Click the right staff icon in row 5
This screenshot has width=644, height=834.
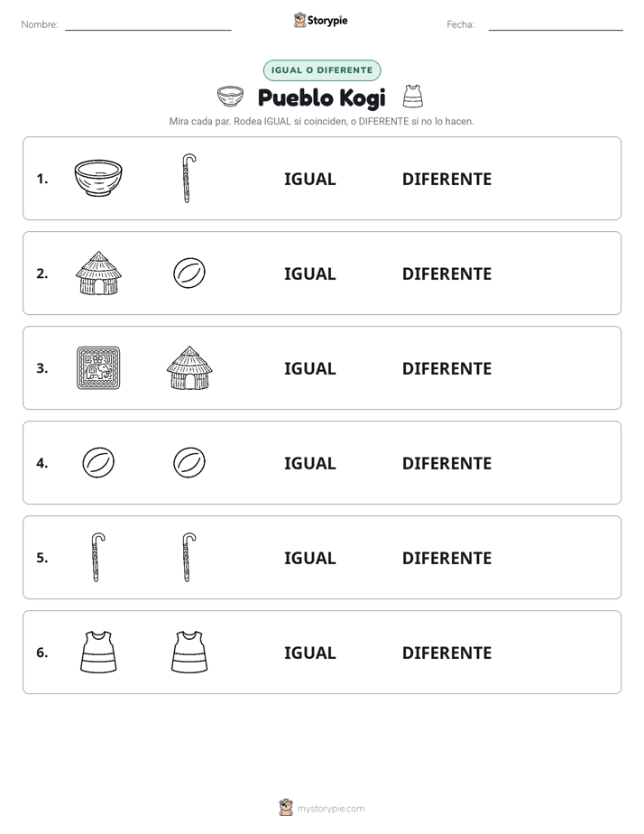point(189,558)
